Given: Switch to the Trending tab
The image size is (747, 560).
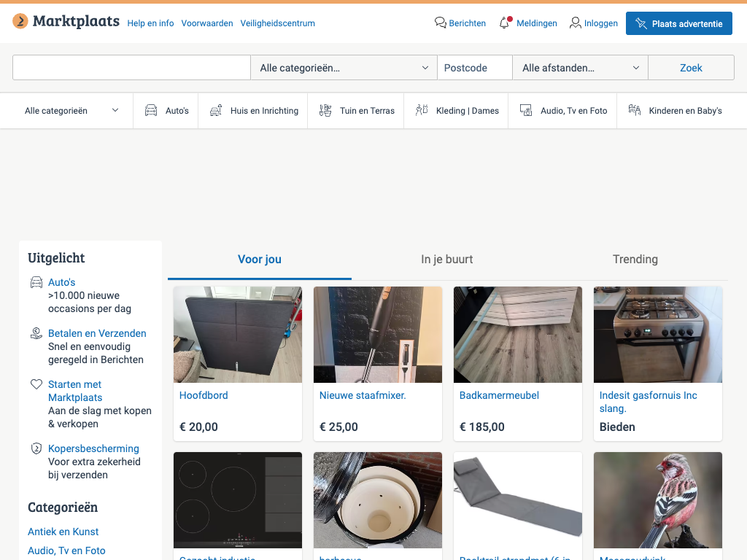Looking at the screenshot, I should [x=635, y=260].
